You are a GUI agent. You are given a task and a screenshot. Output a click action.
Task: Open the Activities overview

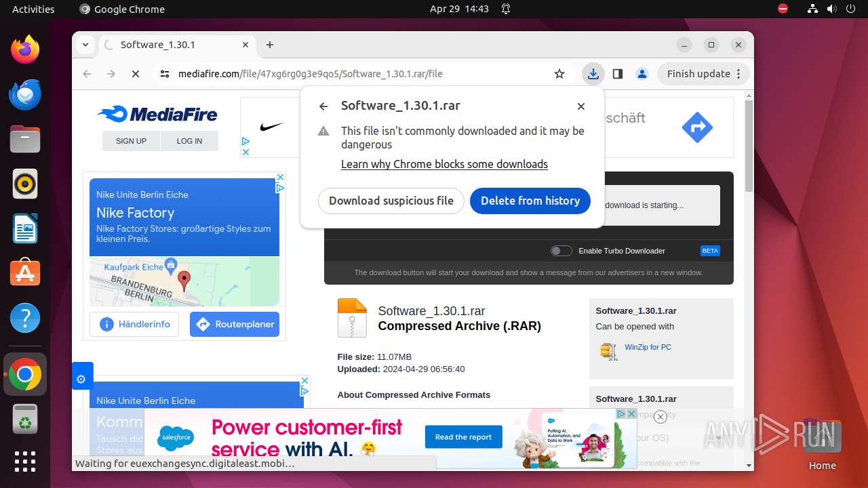[33, 9]
